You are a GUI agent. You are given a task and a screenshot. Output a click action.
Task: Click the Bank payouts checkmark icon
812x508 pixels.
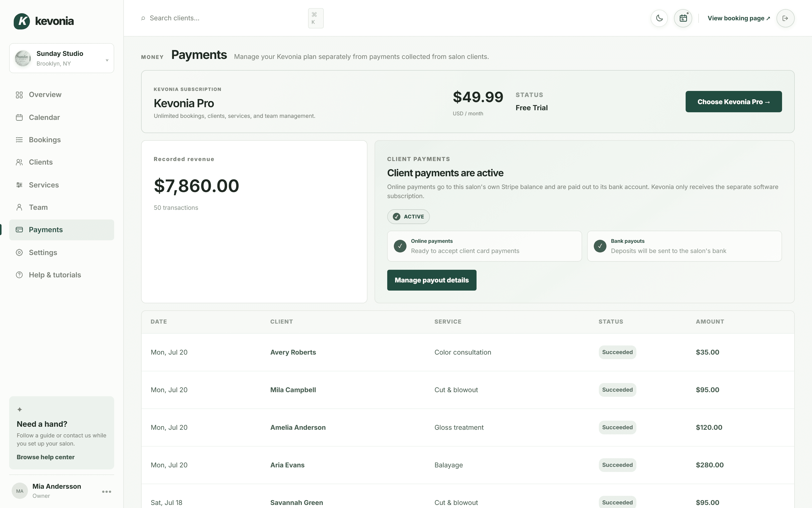[x=600, y=246]
